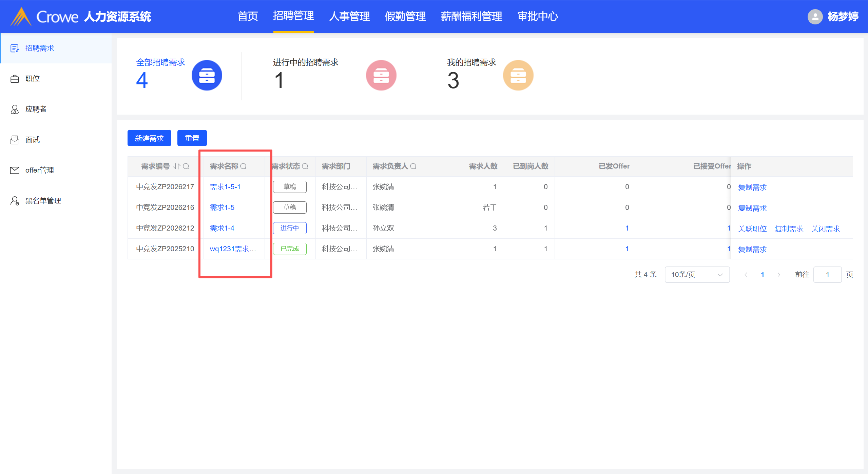Click the orange 我的招聘需求 drawer icon
Screen dimensions: 868x474
coord(518,75)
